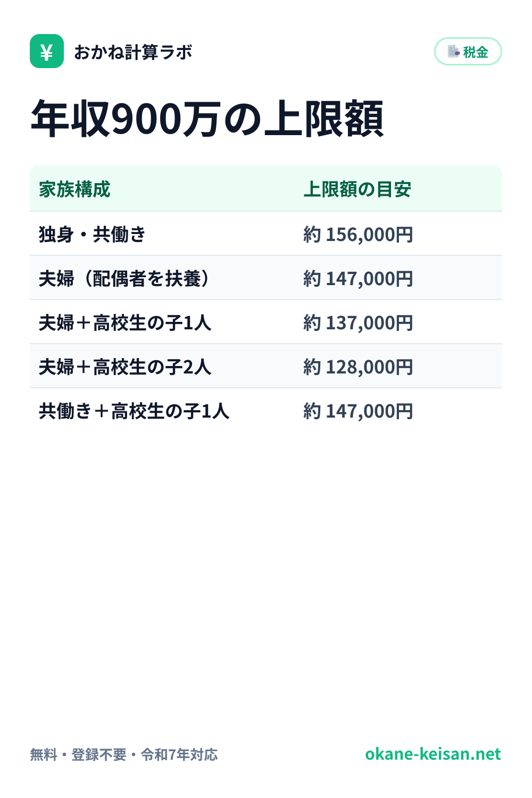Click the 約 156,000円 amount

pyautogui.click(x=358, y=234)
